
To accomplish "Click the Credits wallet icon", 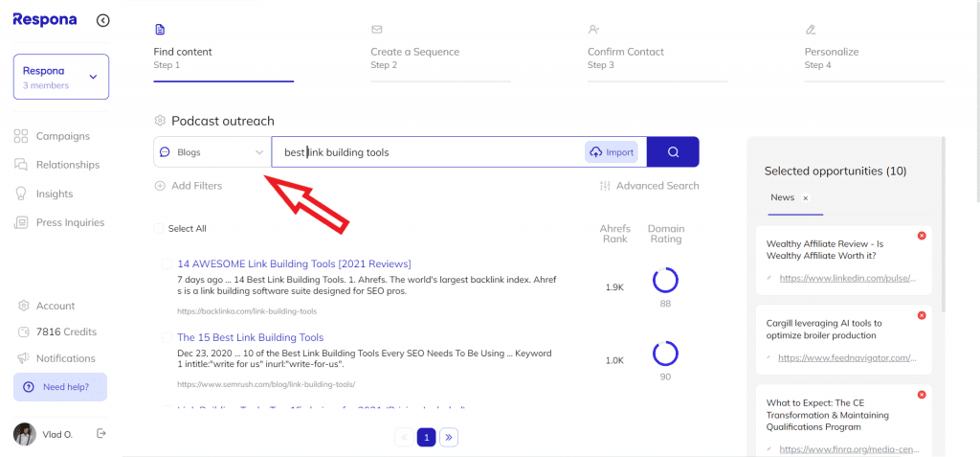I will pos(24,331).
